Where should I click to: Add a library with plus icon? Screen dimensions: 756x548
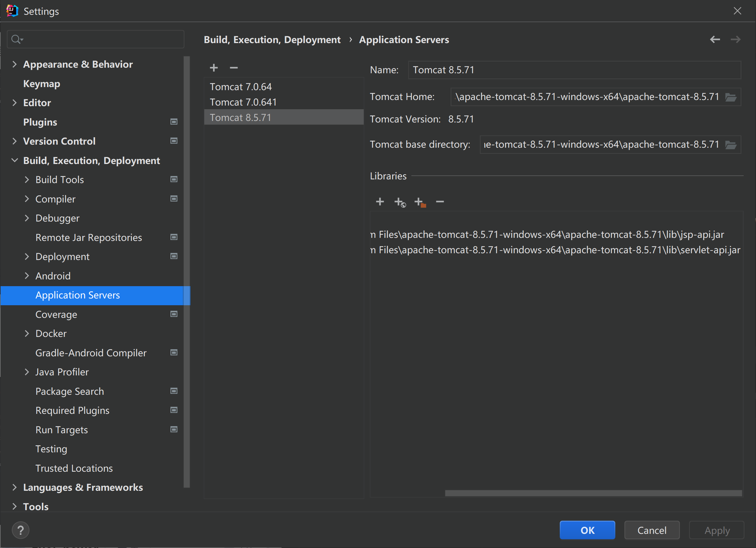point(380,202)
